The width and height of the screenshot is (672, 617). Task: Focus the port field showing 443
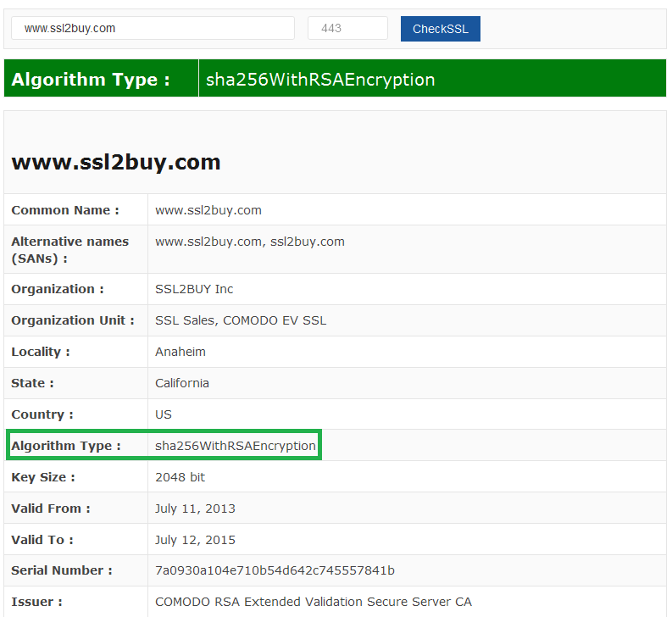pos(347,28)
